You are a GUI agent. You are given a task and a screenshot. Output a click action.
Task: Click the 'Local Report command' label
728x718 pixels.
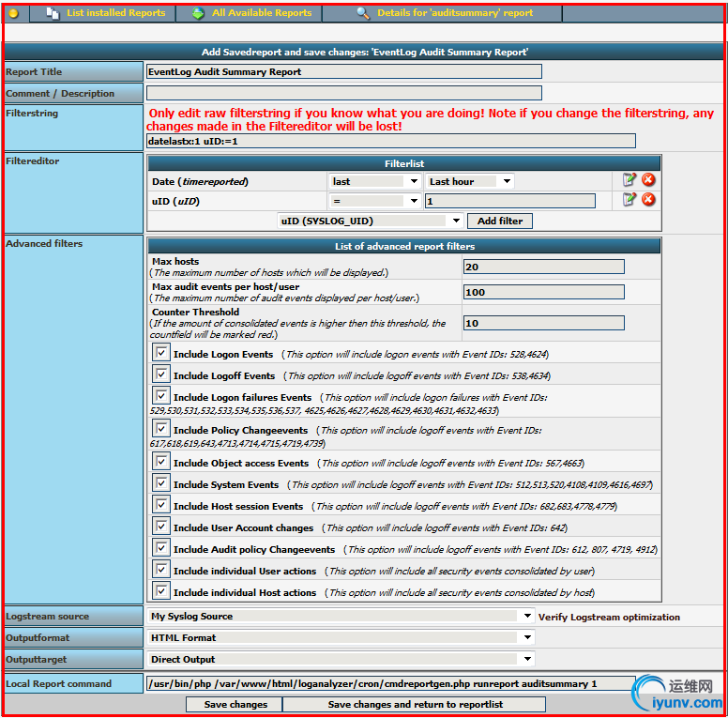point(58,683)
